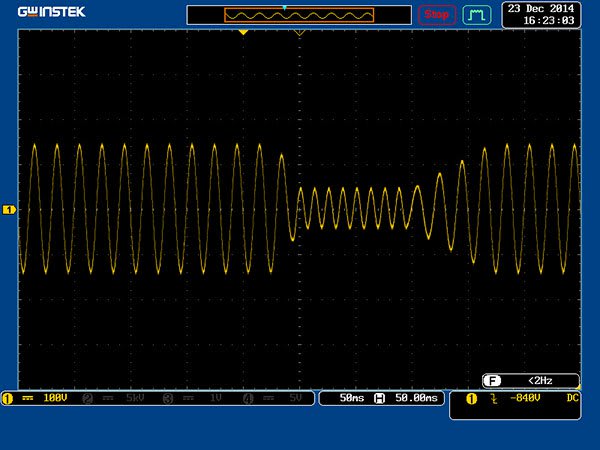This screenshot has width=600, height=450.
Task: Click the date and time display
Action: pyautogui.click(x=541, y=15)
